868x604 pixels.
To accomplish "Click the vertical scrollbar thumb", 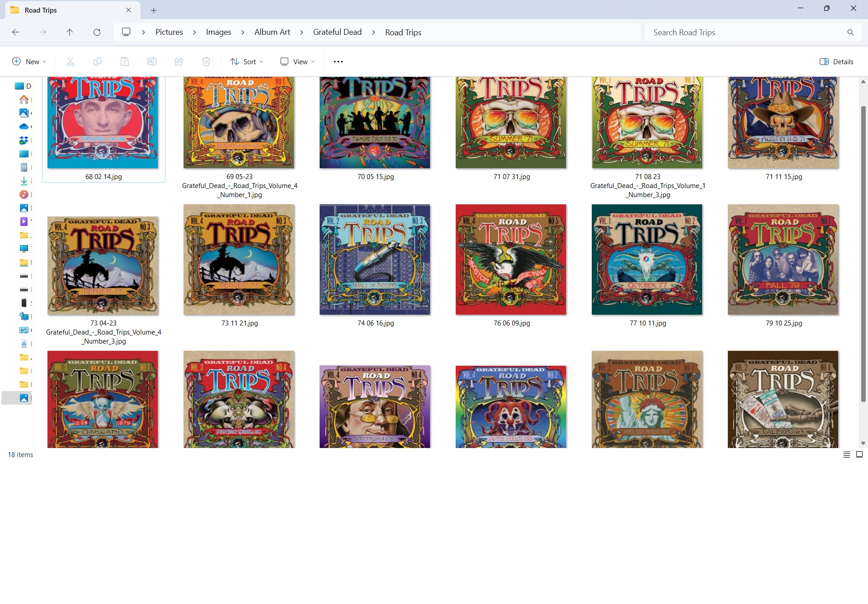I will point(863,253).
